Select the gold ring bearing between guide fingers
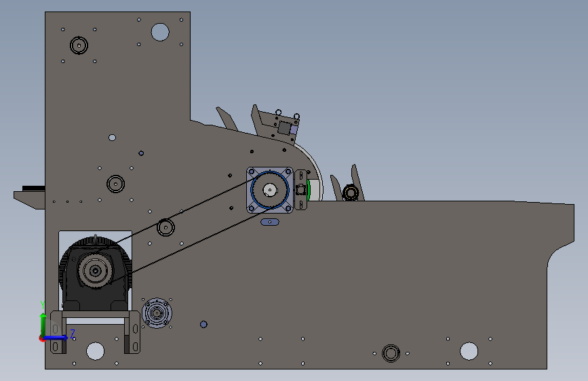588x381 pixels. (x=351, y=193)
